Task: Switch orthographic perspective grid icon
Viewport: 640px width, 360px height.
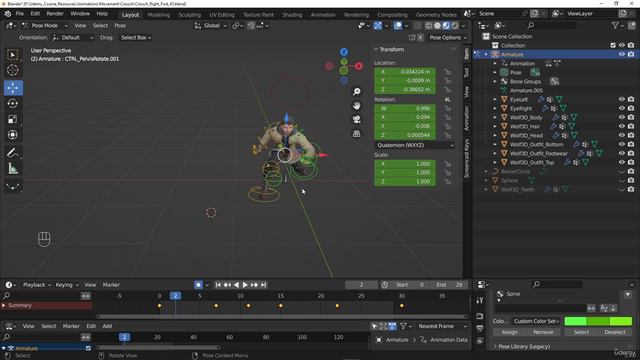Action: click(x=357, y=133)
